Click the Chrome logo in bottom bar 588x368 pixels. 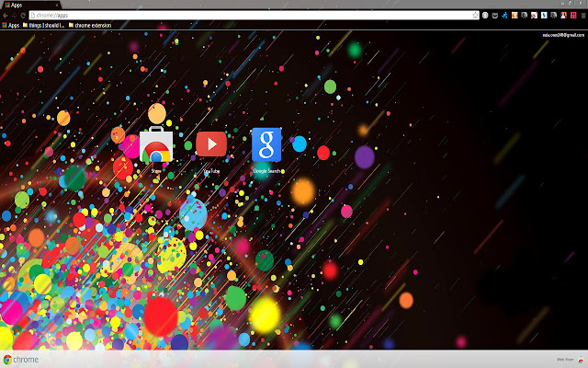tap(20, 359)
